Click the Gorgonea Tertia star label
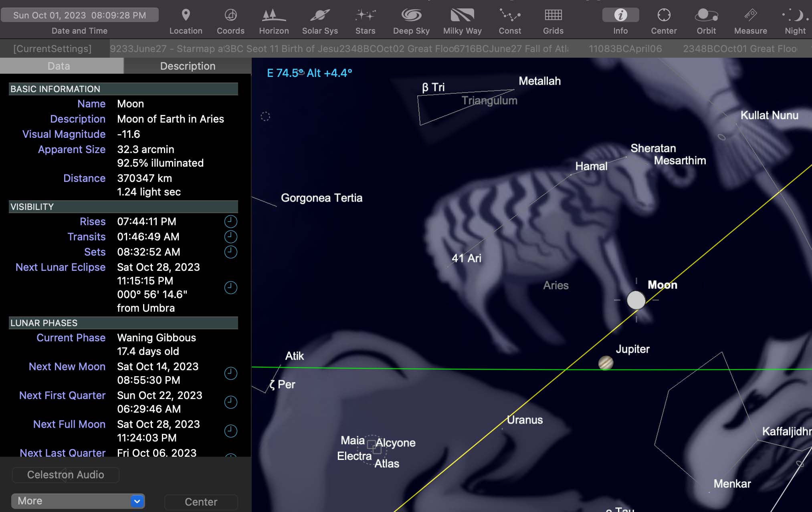The height and width of the screenshot is (512, 812). coord(321,198)
